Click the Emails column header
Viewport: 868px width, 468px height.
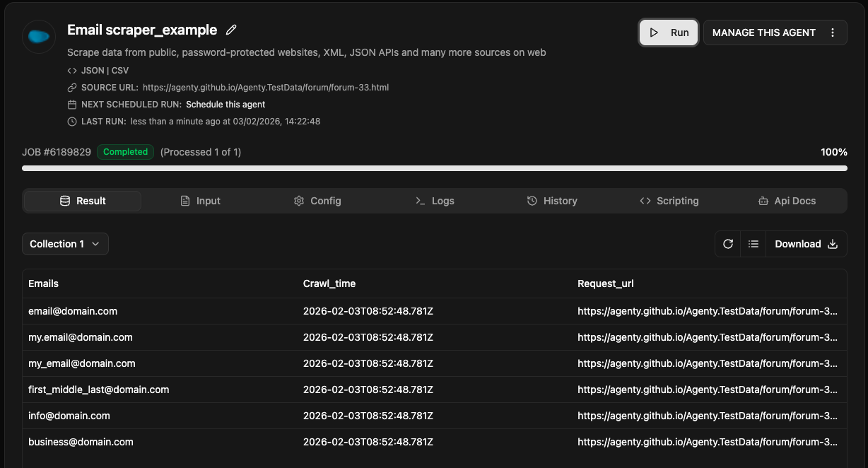pyautogui.click(x=44, y=283)
